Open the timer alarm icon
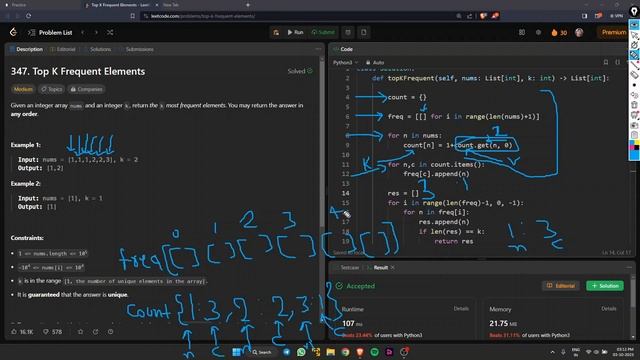Image resolution: width=640 pixels, height=360 pixels. click(x=348, y=32)
